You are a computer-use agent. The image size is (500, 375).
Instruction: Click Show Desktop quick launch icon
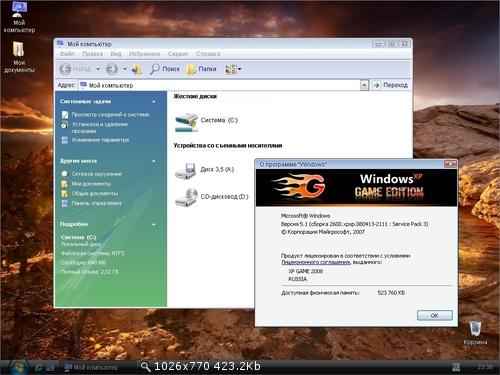pyautogui.click(x=51, y=367)
